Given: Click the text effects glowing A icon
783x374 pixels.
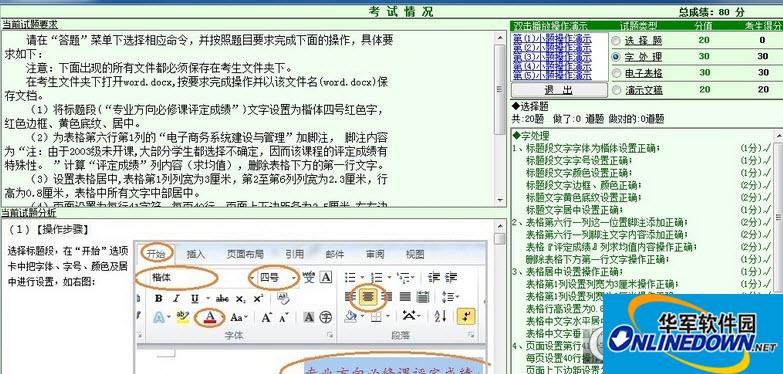Looking at the screenshot, I should (159, 317).
